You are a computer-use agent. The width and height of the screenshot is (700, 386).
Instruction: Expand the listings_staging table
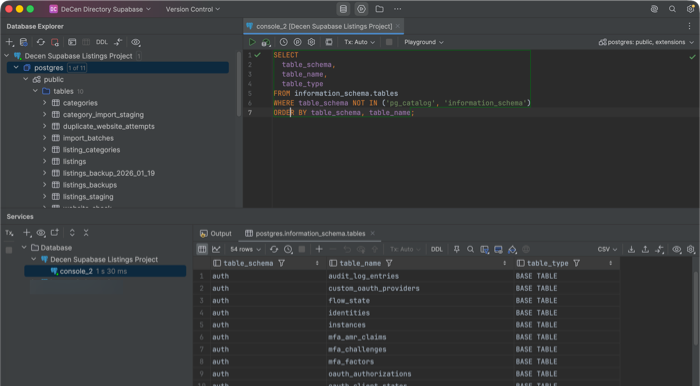point(45,196)
